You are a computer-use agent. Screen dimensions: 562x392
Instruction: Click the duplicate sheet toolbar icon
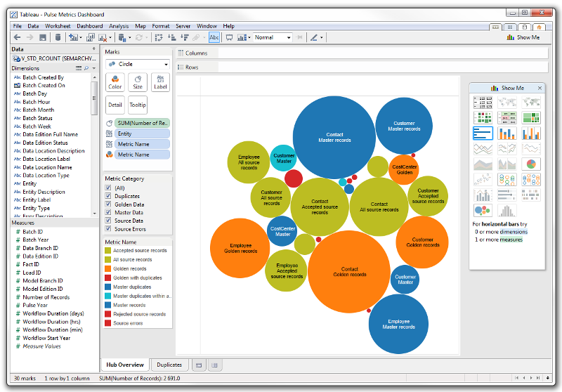[91, 37]
